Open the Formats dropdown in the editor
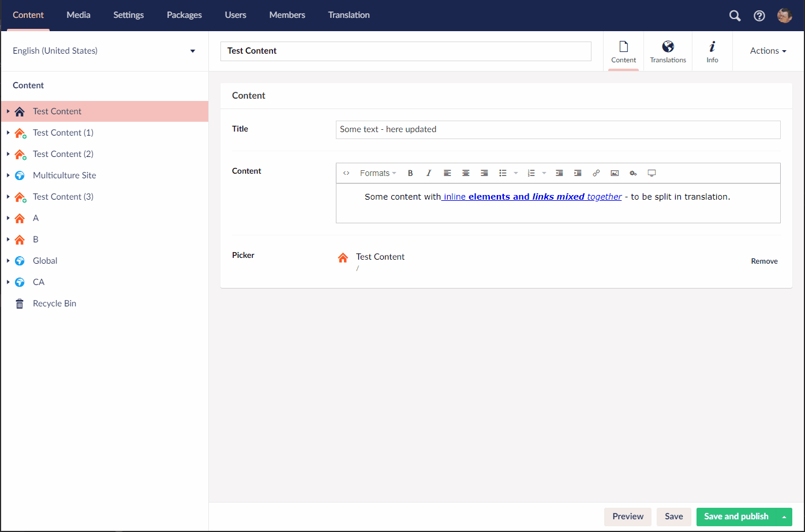 point(378,173)
